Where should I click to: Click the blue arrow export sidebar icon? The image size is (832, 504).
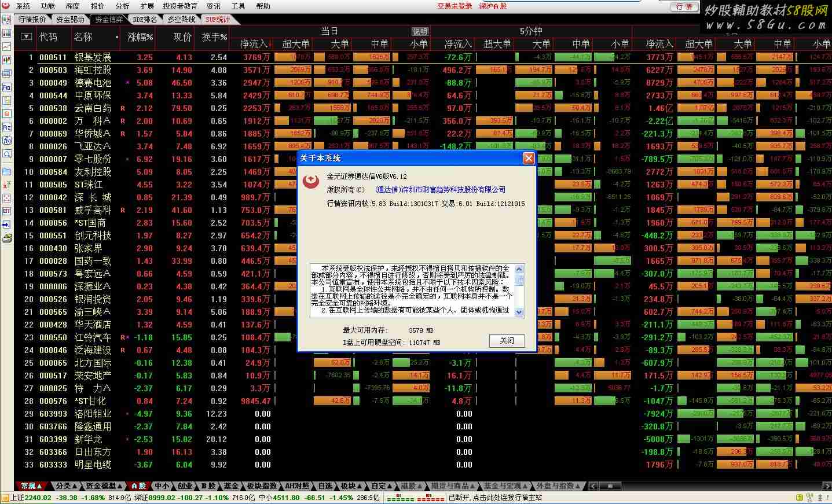[6, 225]
